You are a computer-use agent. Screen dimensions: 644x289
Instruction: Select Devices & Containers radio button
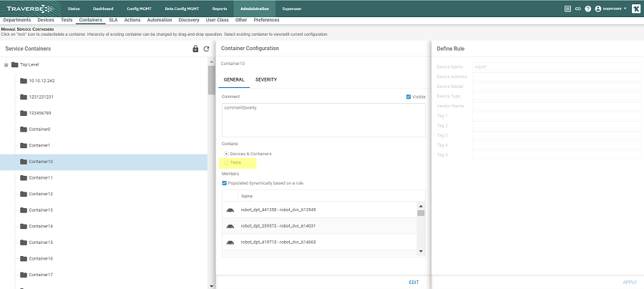click(x=226, y=154)
